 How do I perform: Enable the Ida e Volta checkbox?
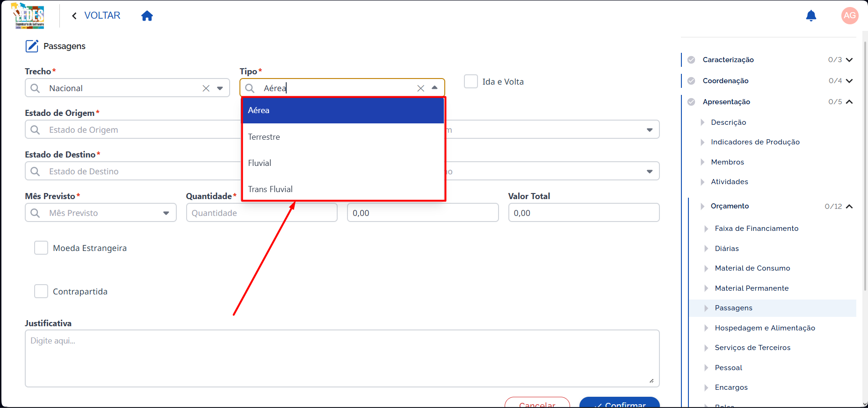pos(471,81)
